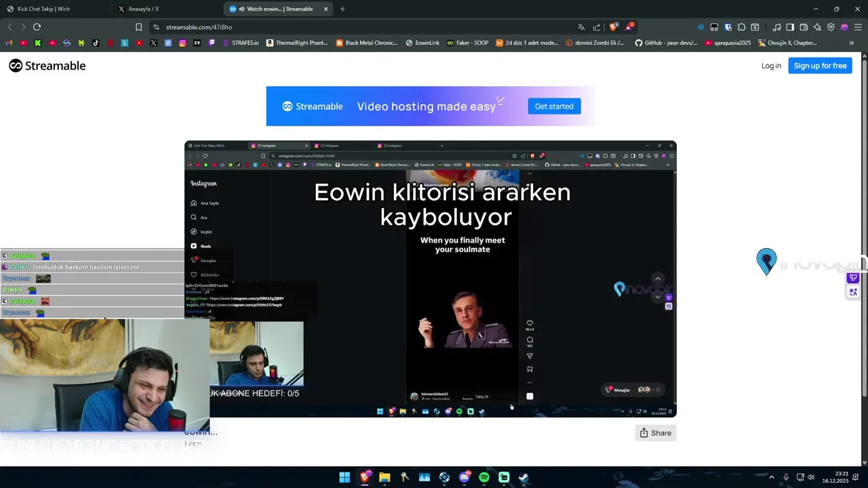The height and width of the screenshot is (488, 868).
Task: Open the Leo AI sparkle icon
Action: 817,27
